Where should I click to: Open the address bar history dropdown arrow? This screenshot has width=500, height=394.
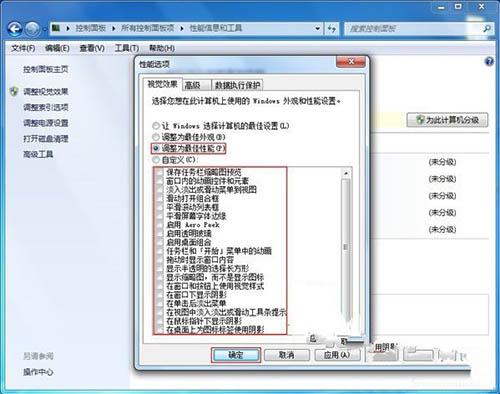click(x=317, y=29)
